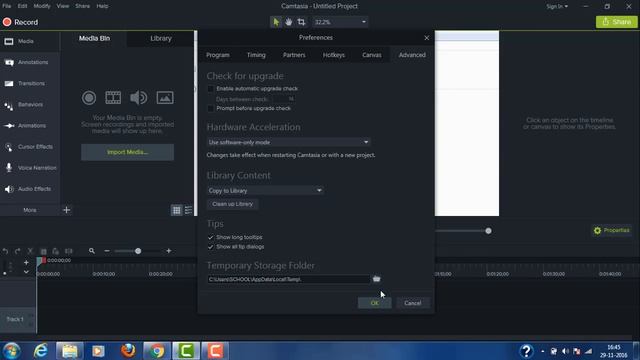The width and height of the screenshot is (640, 360).
Task: Click the red Record button icon
Action: click(7, 22)
